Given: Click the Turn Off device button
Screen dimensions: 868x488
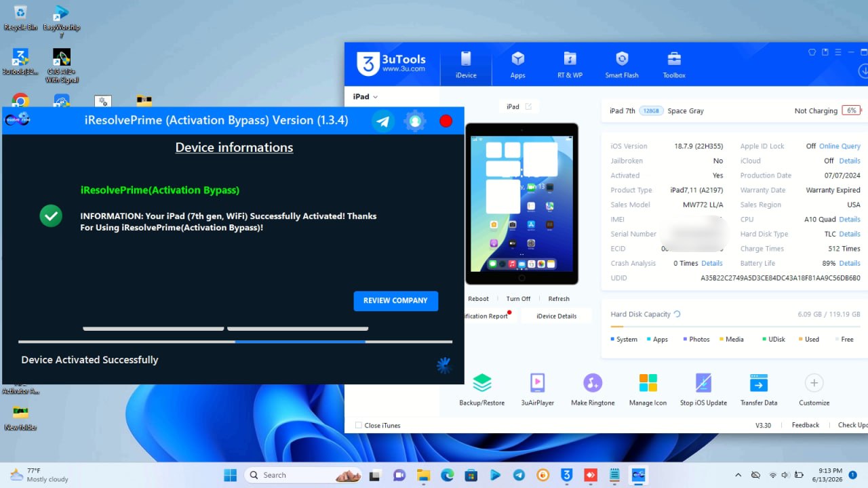Looking at the screenshot, I should point(518,299).
